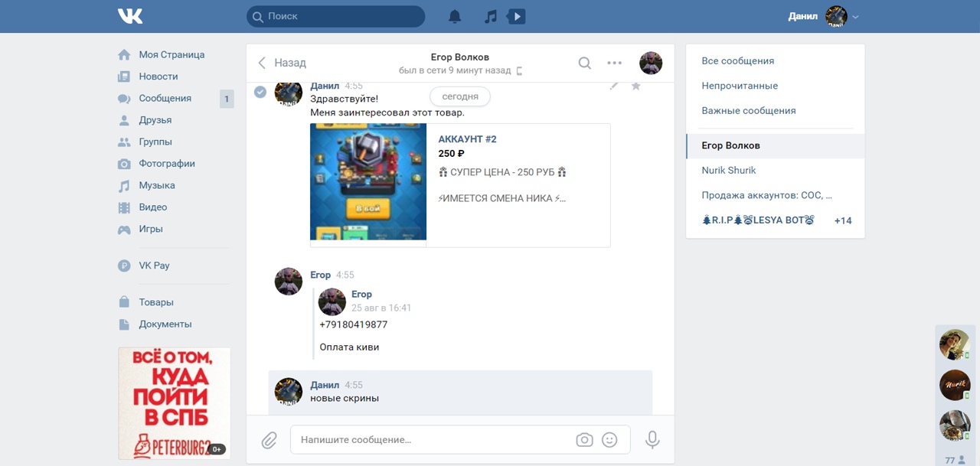Edit message using the pencil icon
Image resolution: width=980 pixels, height=466 pixels.
click(x=614, y=86)
